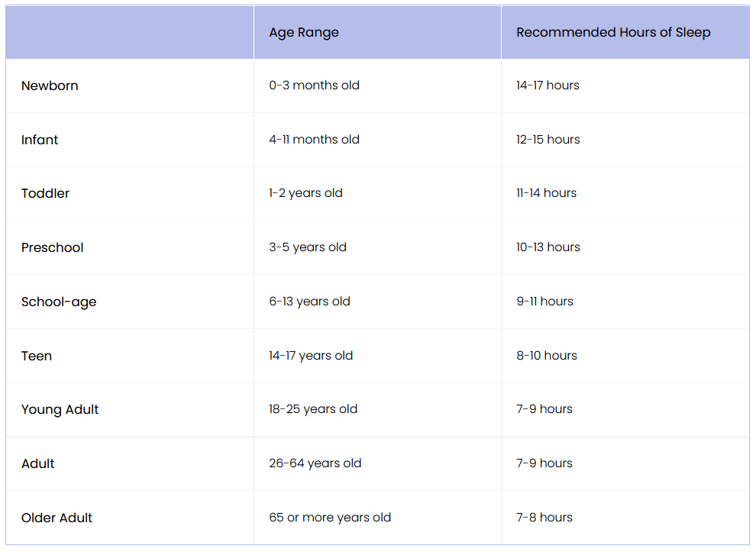Click the "6-13 years old" cell

click(x=309, y=302)
